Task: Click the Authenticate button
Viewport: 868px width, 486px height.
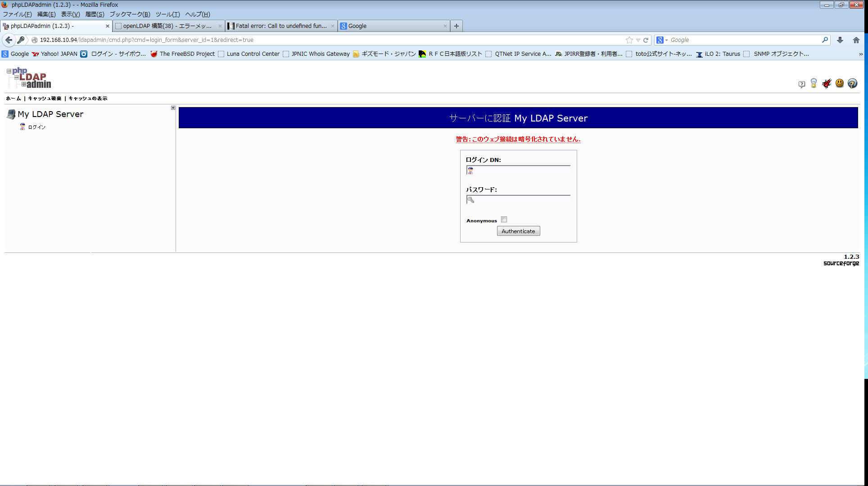Action: (518, 231)
